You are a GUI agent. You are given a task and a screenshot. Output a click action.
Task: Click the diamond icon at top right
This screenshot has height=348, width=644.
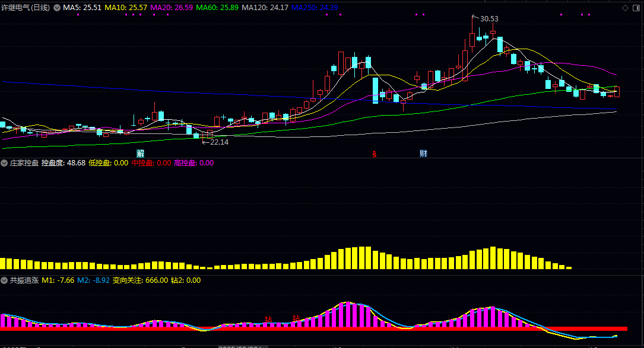625,8
